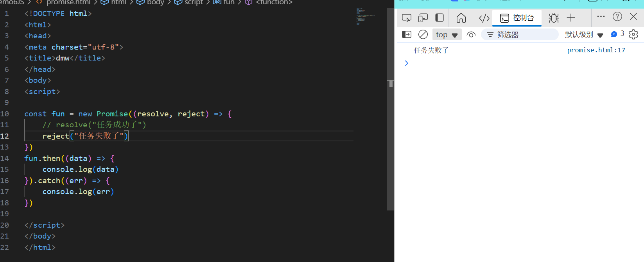Click the }).catch((err) line
644x262 pixels.
(x=67, y=181)
